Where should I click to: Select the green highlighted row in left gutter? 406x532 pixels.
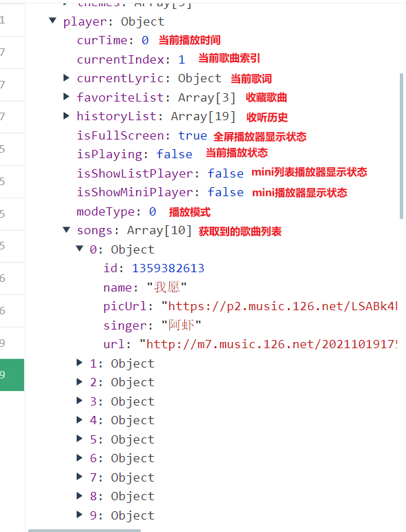[12, 374]
